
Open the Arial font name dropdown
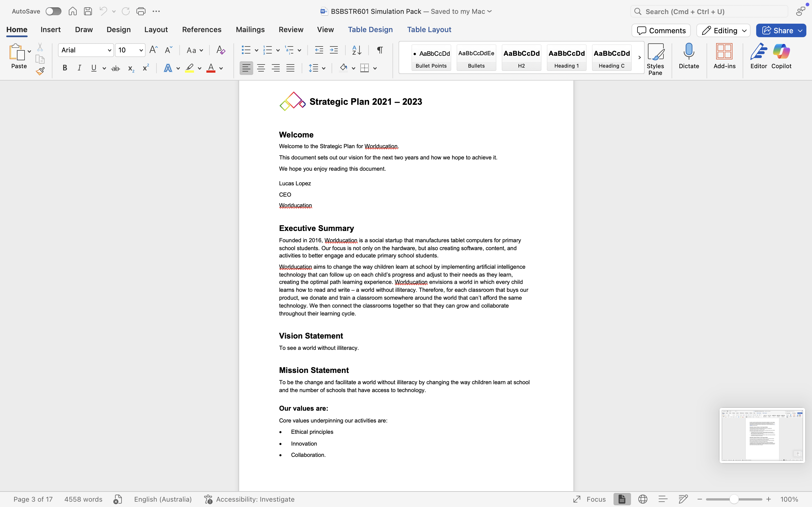pos(109,50)
